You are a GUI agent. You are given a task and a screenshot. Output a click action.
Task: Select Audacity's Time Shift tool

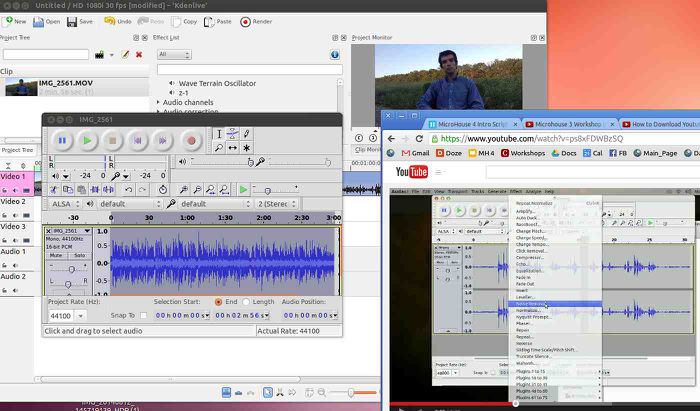[x=233, y=148]
